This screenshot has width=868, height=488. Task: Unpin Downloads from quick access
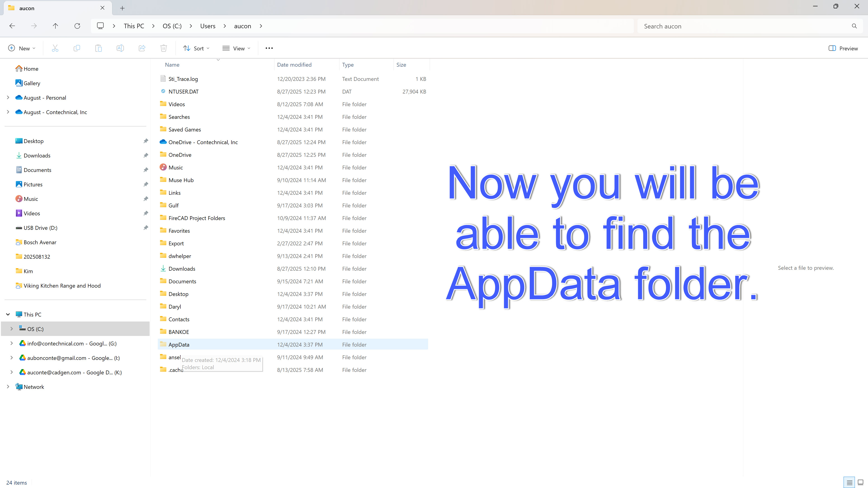click(146, 156)
